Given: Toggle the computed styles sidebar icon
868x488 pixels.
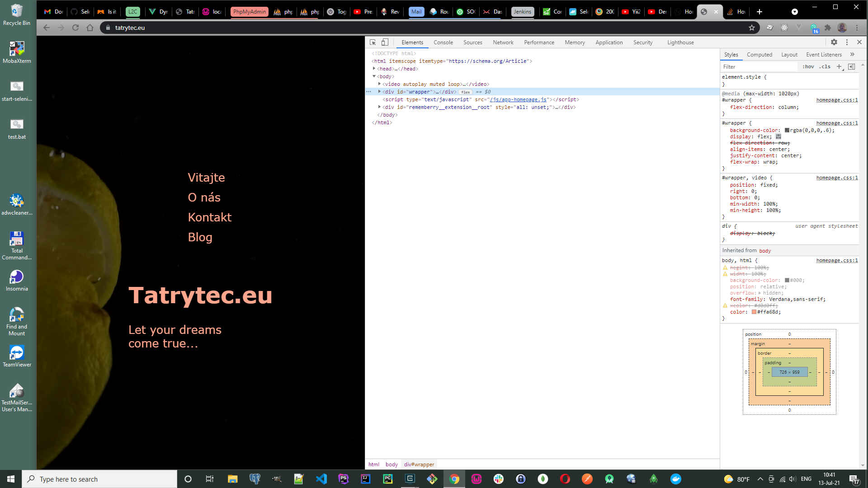Looking at the screenshot, I should [851, 66].
